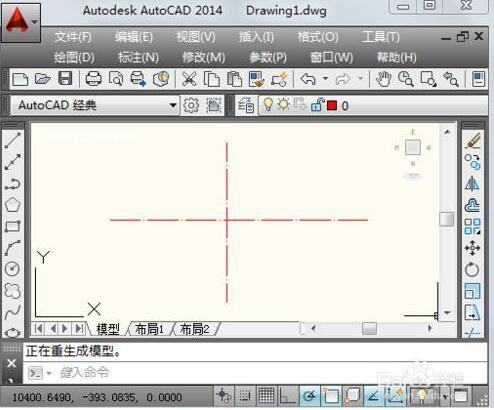Select the Polyline tool
494x410 pixels.
point(13,184)
